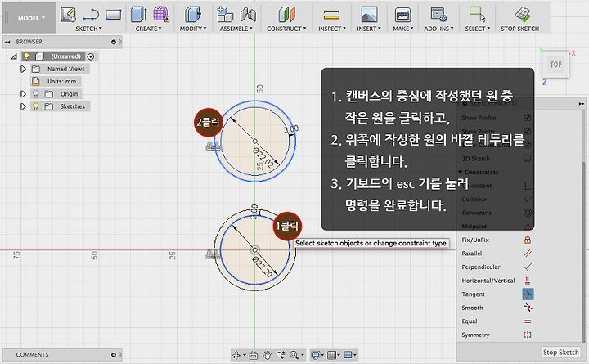Click the selection icon above SELECT

pos(477,14)
